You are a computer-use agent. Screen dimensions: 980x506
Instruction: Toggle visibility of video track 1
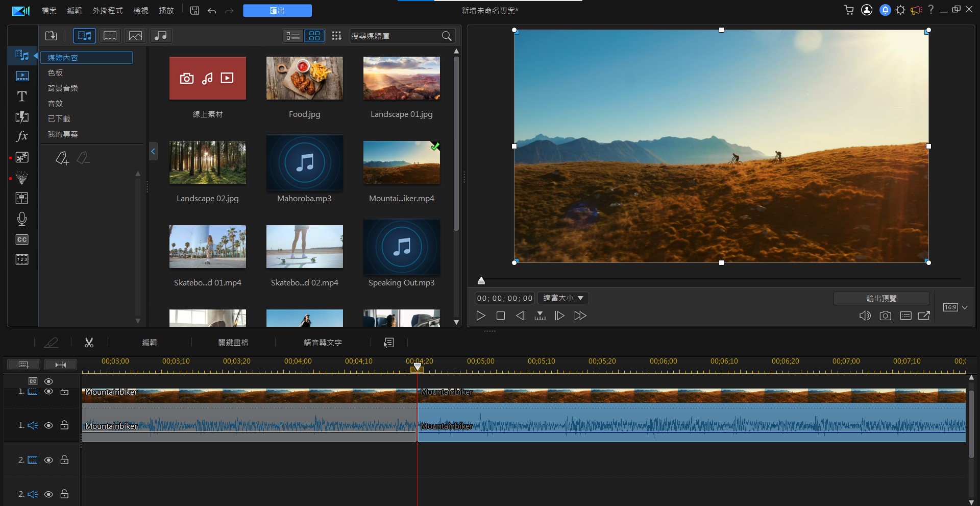(x=48, y=392)
